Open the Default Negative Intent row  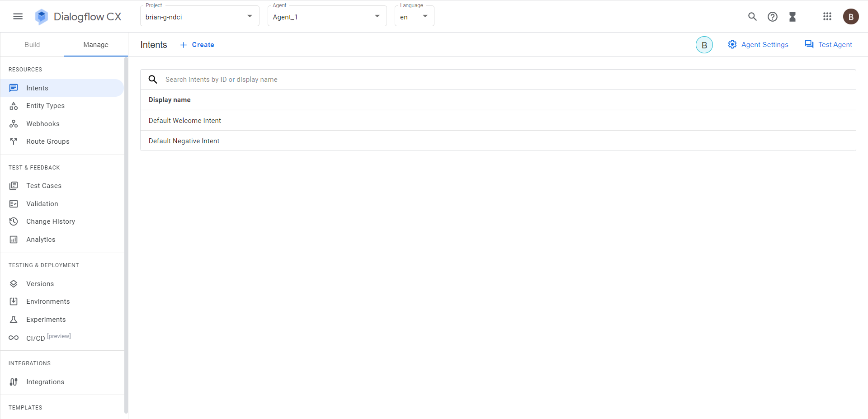tap(498, 141)
